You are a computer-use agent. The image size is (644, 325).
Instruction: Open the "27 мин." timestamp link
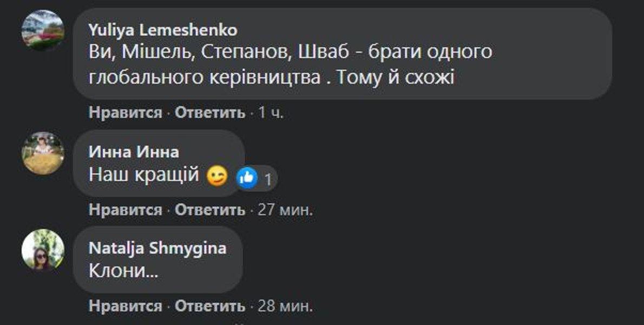[x=285, y=210]
